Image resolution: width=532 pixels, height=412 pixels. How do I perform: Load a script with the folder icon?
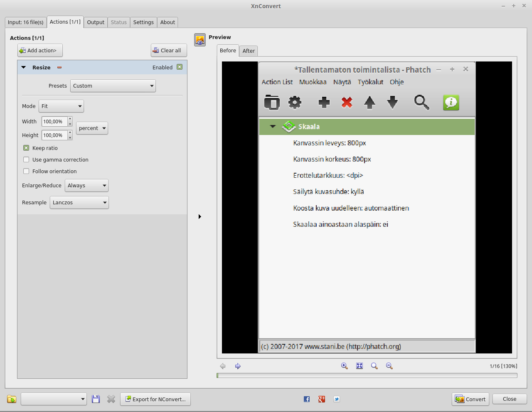click(12, 399)
